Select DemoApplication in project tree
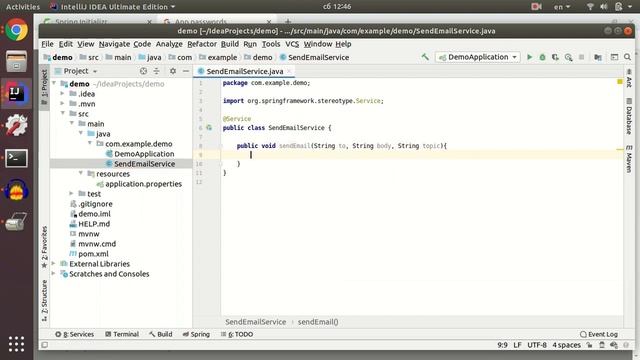 (144, 154)
